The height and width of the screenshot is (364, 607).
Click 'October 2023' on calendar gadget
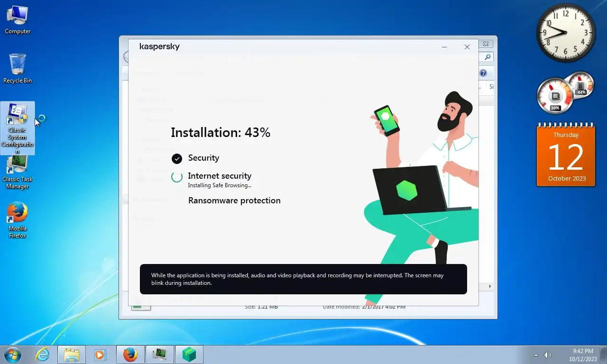(x=567, y=179)
